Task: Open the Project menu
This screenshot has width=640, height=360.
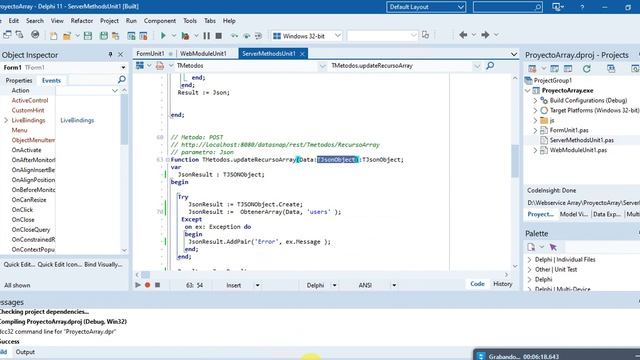Action: pyautogui.click(x=109, y=21)
